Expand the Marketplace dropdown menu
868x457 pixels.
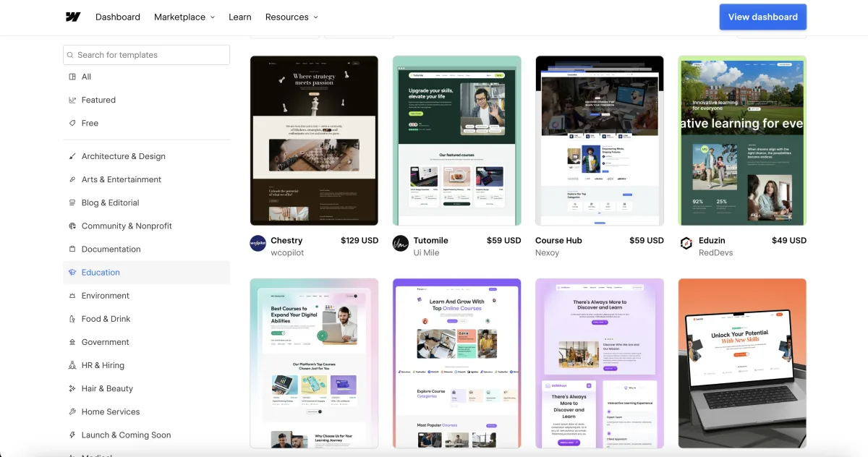tap(184, 17)
